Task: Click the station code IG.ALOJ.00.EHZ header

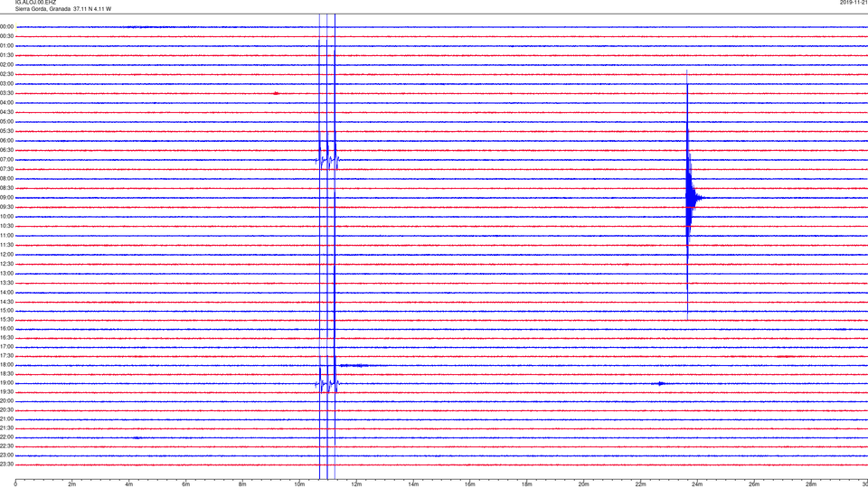Action: click(x=35, y=3)
